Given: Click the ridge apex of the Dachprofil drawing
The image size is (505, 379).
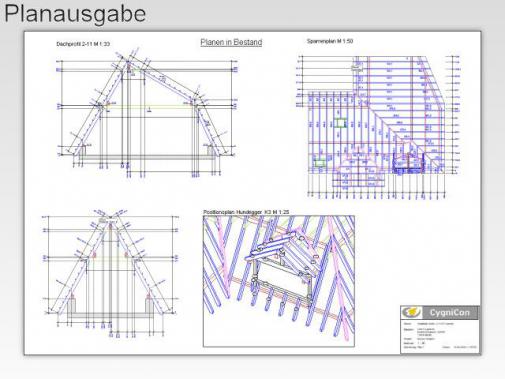Looking at the screenshot, I should pos(128,63).
